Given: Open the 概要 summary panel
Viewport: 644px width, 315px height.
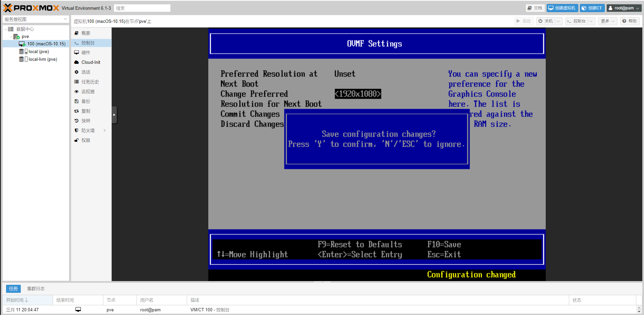Looking at the screenshot, I should [x=86, y=33].
